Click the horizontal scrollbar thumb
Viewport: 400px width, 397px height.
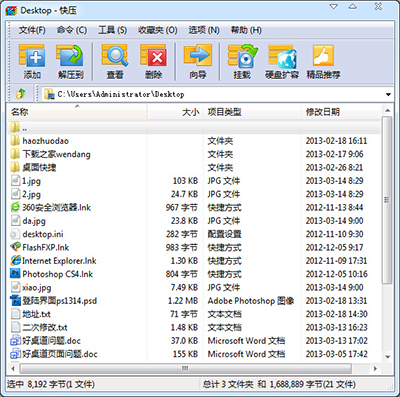point(185,368)
